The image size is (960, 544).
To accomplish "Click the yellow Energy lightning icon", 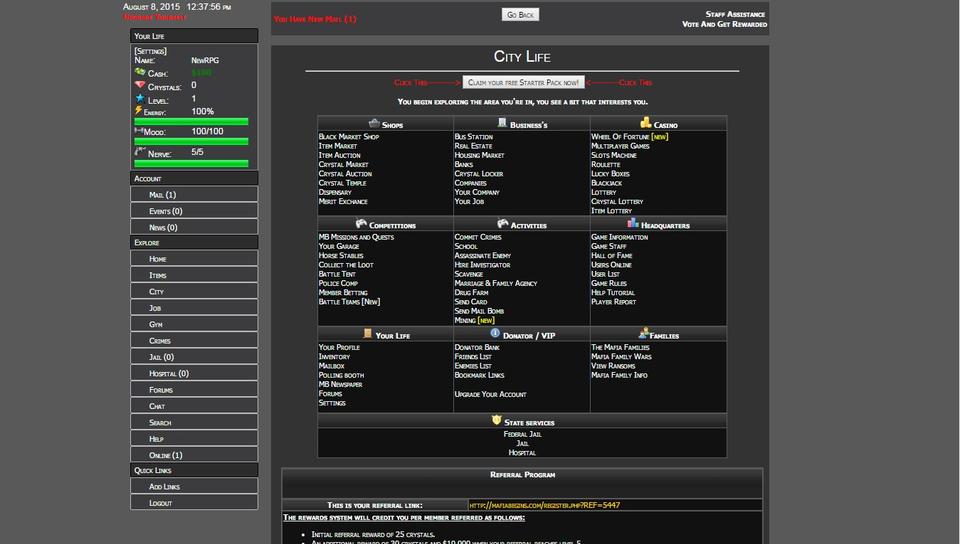I will (139, 111).
